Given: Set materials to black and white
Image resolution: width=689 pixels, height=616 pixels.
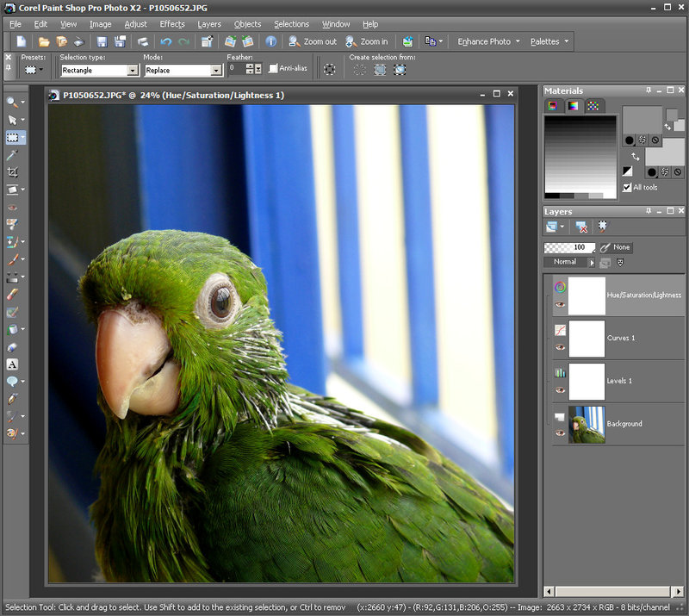Looking at the screenshot, I should (x=627, y=171).
